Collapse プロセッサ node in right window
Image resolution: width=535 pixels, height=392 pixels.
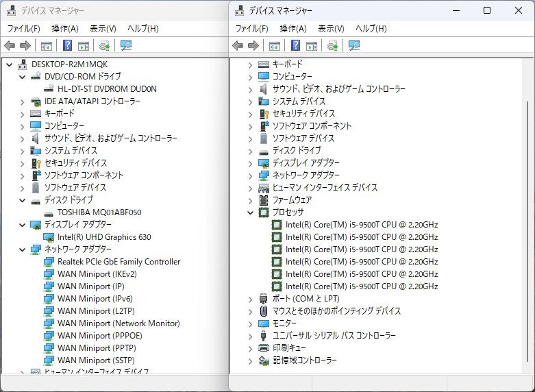[250, 212]
